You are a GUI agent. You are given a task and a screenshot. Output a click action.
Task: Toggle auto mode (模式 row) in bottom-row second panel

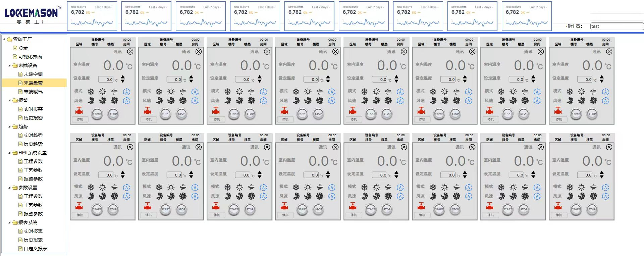pyautogui.click(x=195, y=187)
